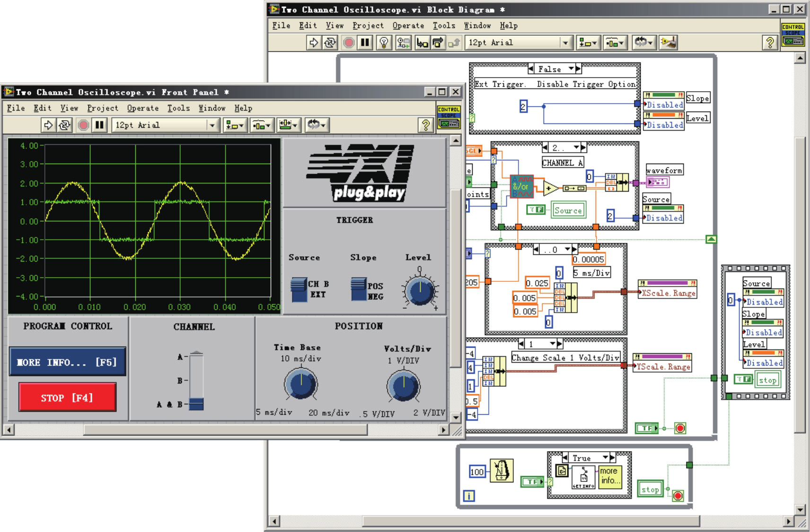Viewport: 810px width, 532px height.
Task: Click Context Help question mark in Front Panel
Action: [x=426, y=125]
